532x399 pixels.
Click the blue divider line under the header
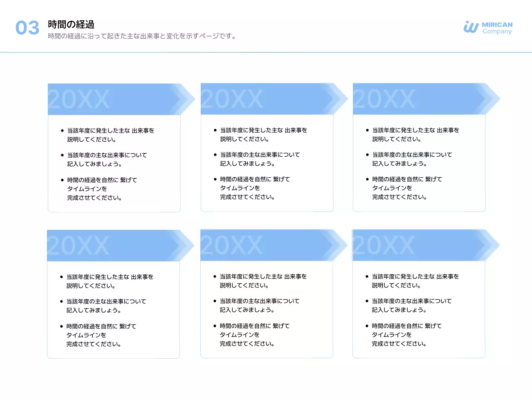tap(266, 52)
